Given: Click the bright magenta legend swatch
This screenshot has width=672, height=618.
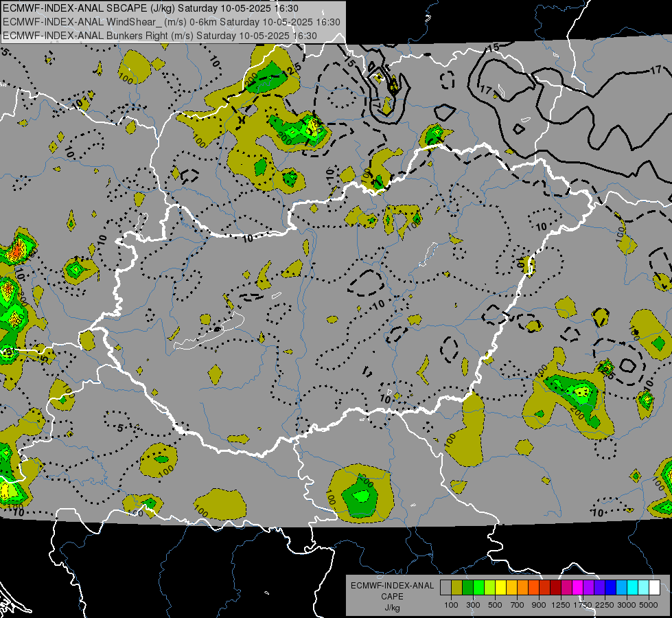Looking at the screenshot, I should click(x=578, y=588).
